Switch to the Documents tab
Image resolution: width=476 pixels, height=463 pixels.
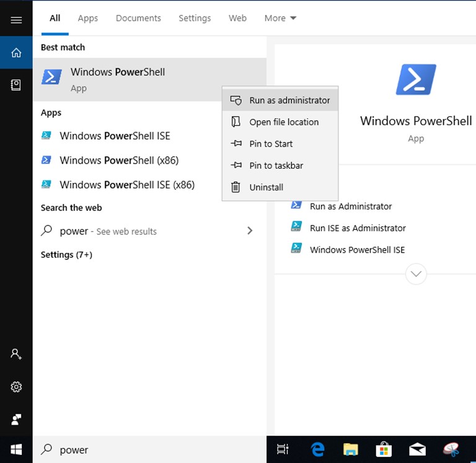[x=138, y=18]
